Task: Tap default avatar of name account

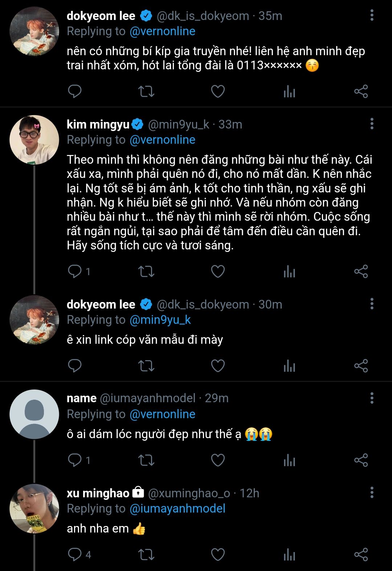Action: (34, 414)
